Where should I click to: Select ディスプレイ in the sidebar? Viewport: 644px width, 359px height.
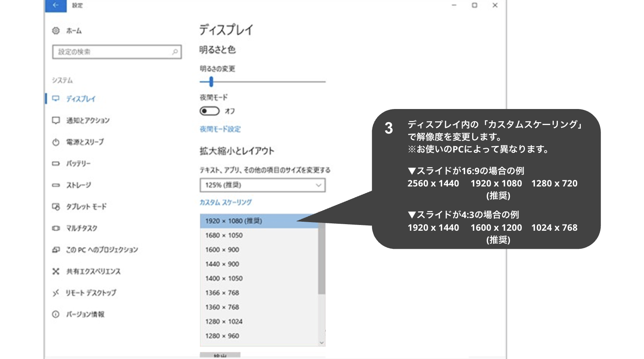(x=81, y=99)
